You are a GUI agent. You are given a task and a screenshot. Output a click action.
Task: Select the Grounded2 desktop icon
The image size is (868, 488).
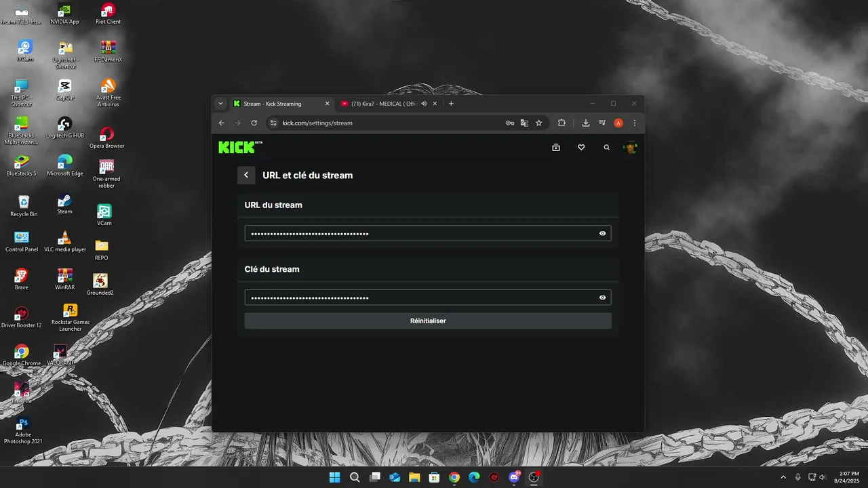pos(100,285)
